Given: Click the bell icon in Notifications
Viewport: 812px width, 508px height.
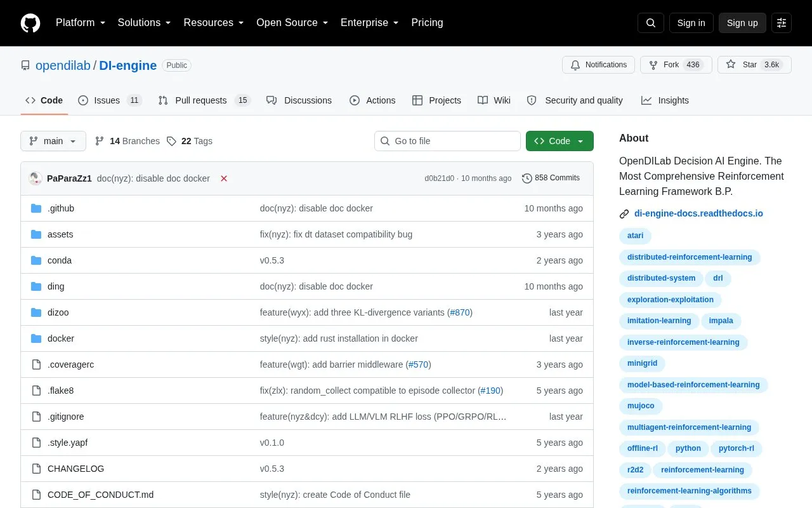Looking at the screenshot, I should 575,65.
